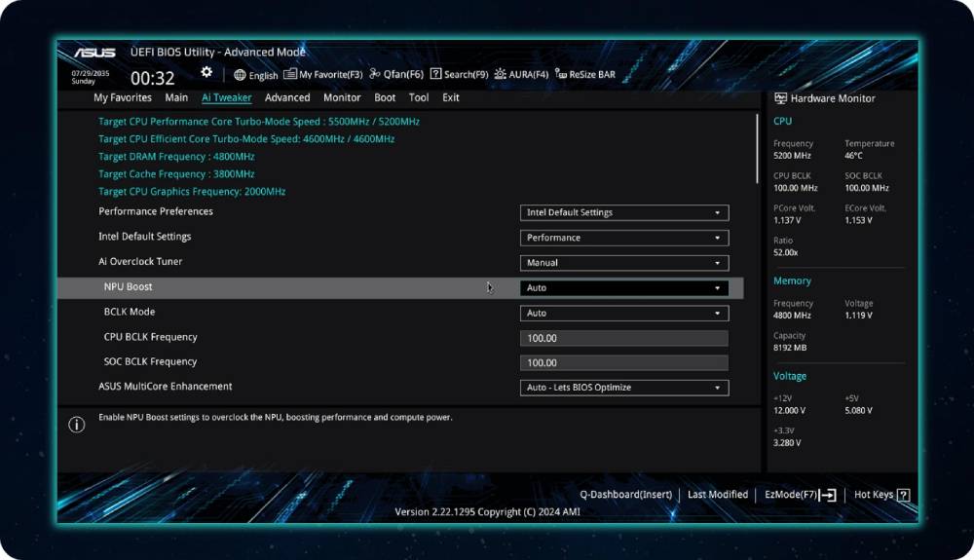Open the Qfan(F6) fan control icon

point(375,74)
